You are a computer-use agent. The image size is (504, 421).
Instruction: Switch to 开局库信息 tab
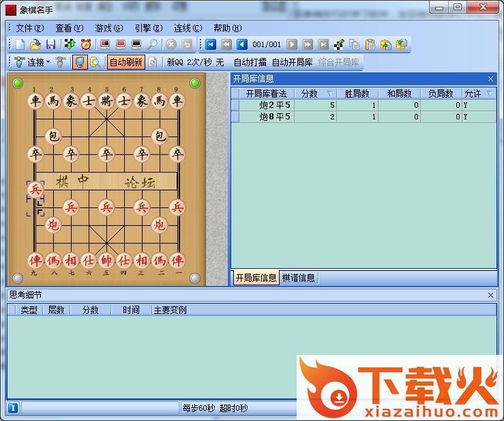click(256, 278)
